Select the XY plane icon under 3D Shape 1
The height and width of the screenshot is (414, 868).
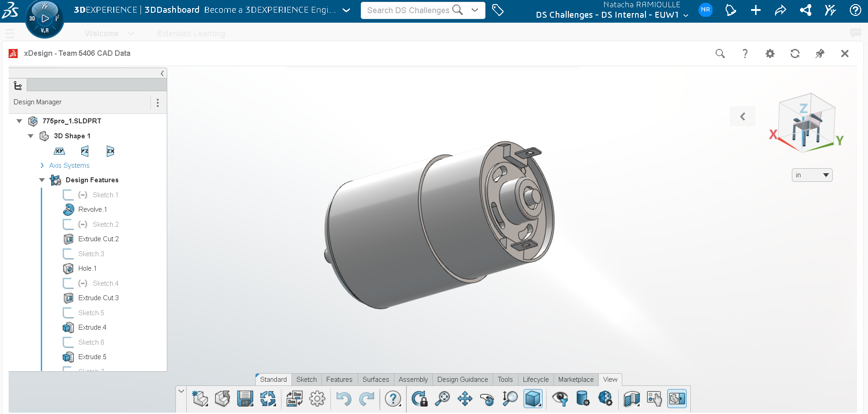tap(59, 151)
